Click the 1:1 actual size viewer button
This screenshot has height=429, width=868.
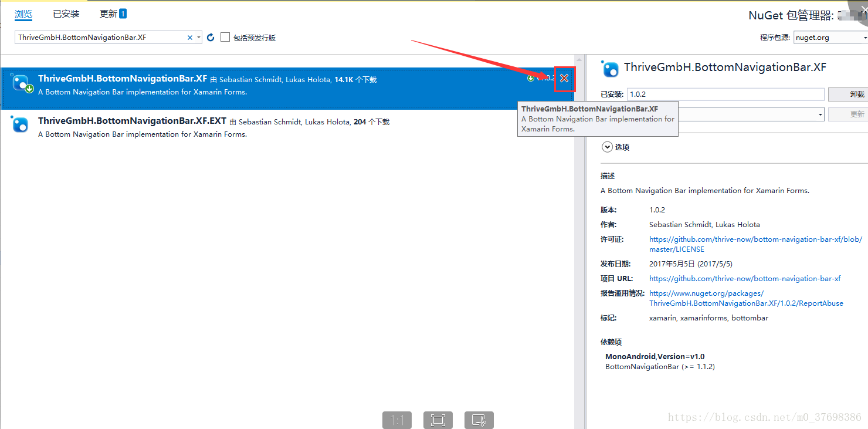click(397, 420)
